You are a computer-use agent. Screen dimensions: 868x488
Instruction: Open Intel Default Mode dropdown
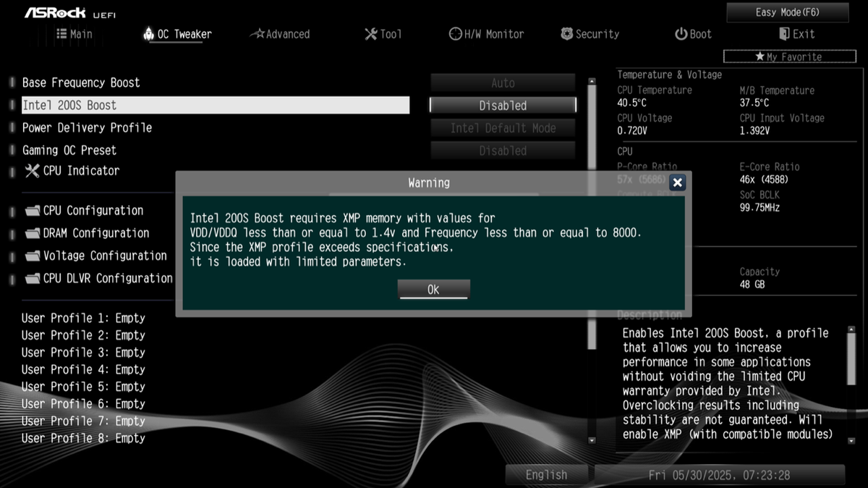pyautogui.click(x=503, y=128)
